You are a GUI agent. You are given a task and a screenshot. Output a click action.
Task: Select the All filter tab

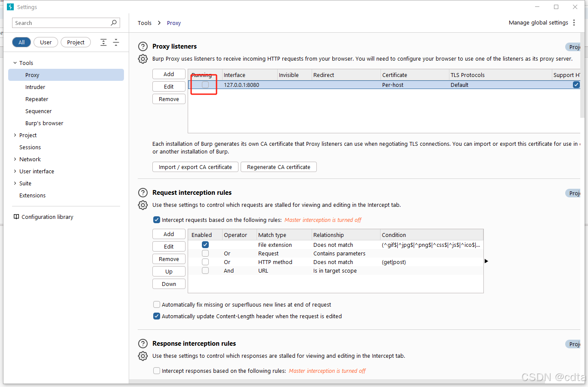coord(22,42)
